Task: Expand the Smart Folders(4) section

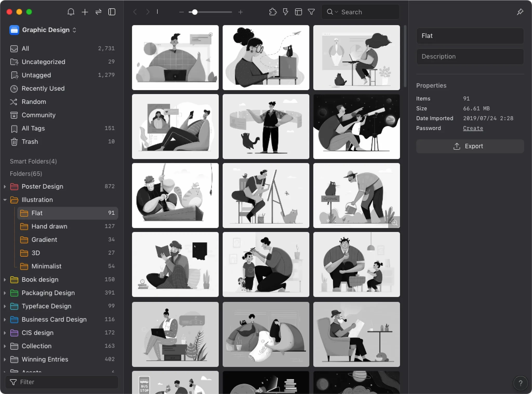Action: [33, 161]
